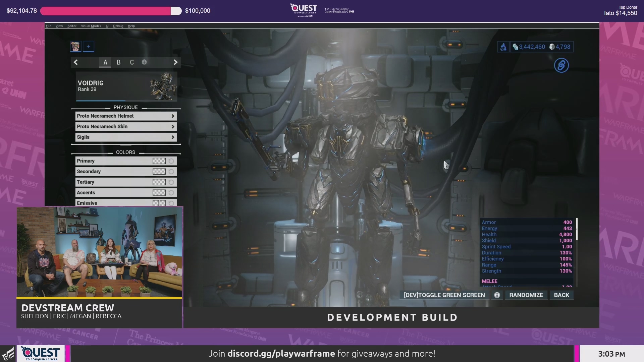Open the Visual Modes menu
The width and height of the screenshot is (644, 362).
point(91,26)
